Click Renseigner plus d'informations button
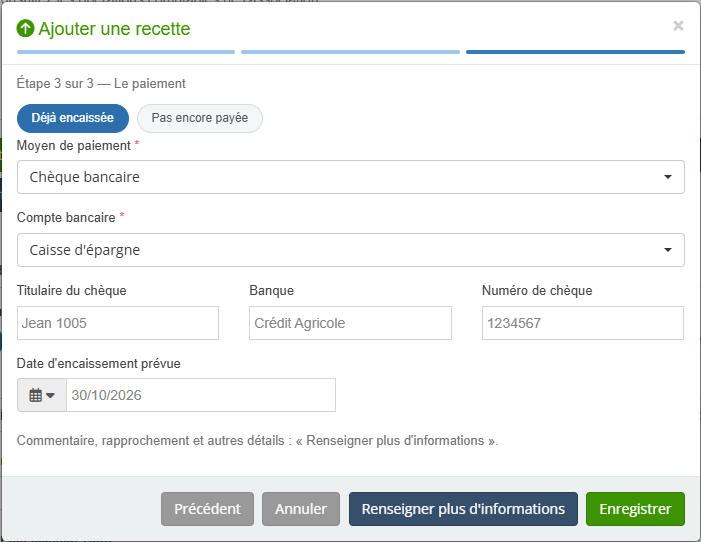 (463, 509)
